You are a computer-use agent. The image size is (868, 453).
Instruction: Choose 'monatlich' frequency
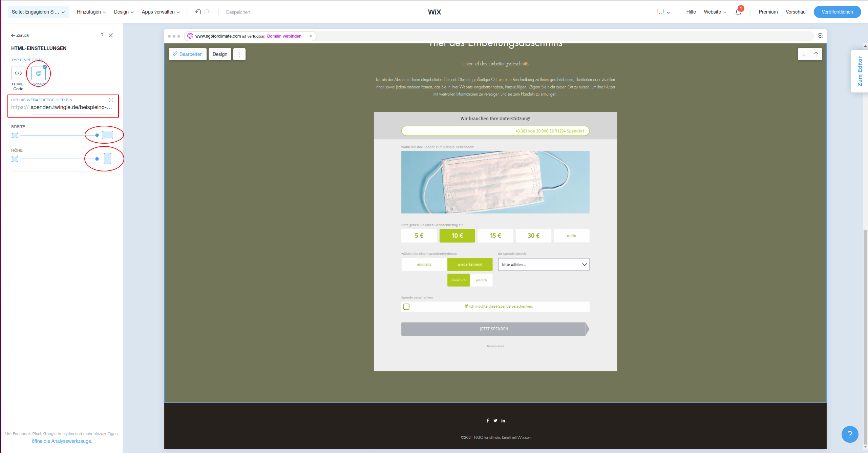(x=459, y=280)
